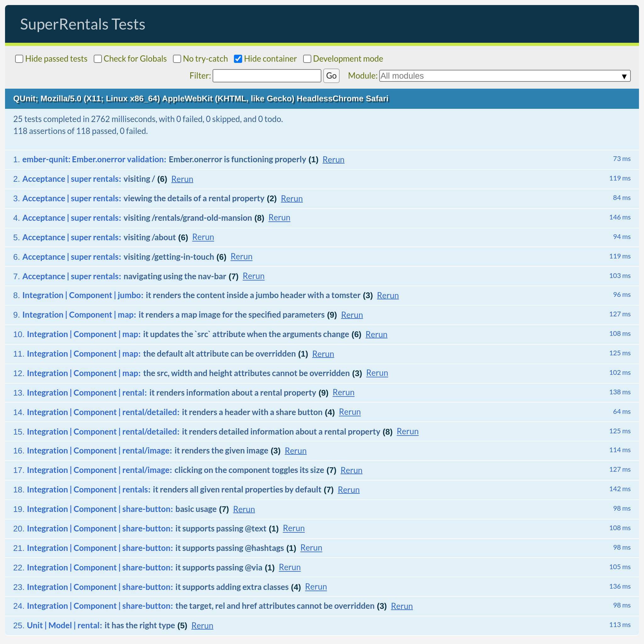
Task: Rerun visiting /rentals/grand-old-mansion test
Action: coord(279,218)
